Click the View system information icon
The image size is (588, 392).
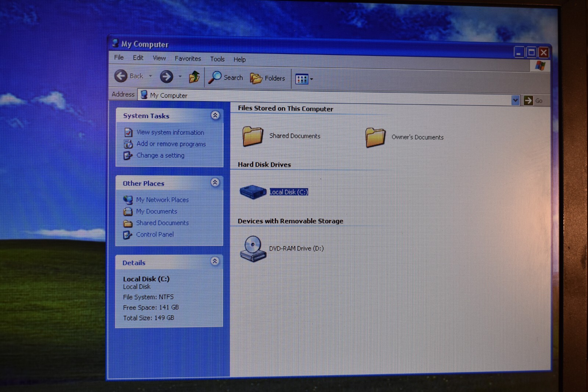click(x=128, y=132)
